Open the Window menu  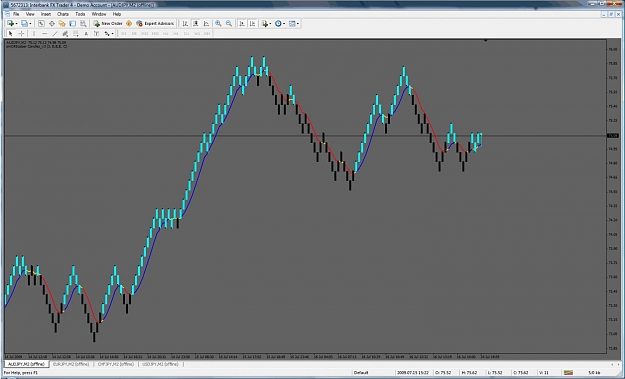pos(99,14)
